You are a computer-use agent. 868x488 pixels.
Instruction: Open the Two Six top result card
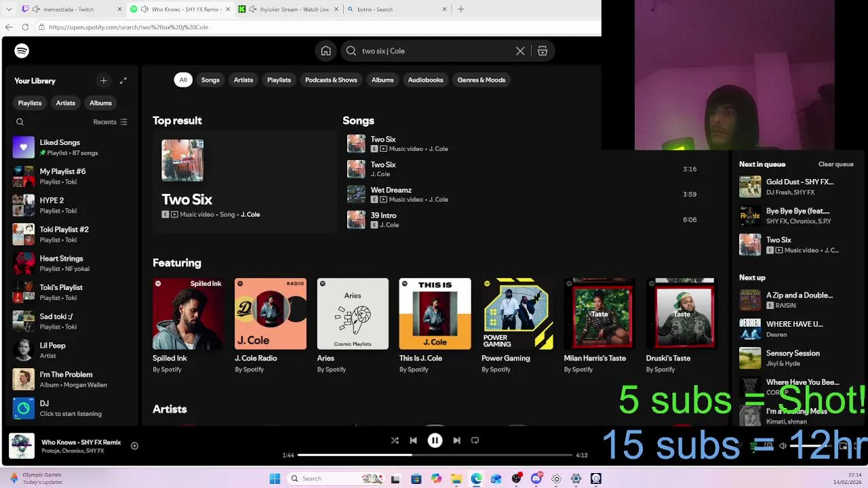tap(244, 182)
